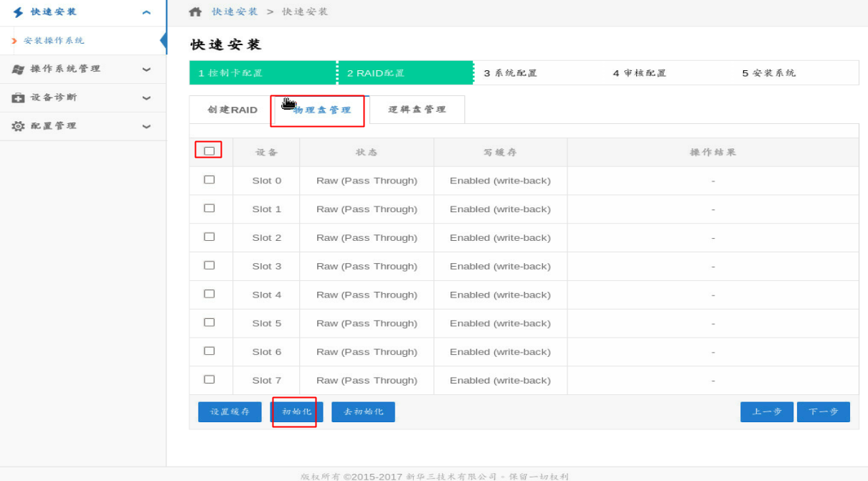Viewport: 868px width, 481px height.
Task: Open the 逻辑盘管理 tab
Action: click(x=417, y=110)
